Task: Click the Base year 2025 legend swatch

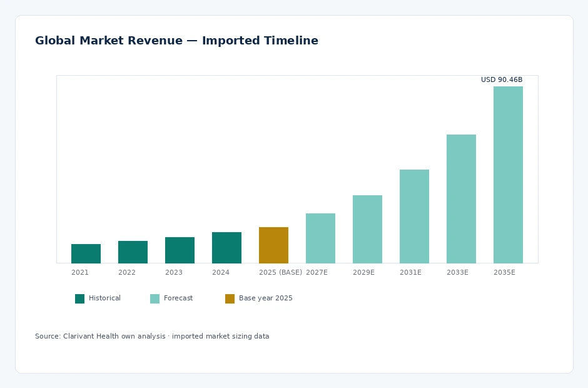Action: (230, 299)
